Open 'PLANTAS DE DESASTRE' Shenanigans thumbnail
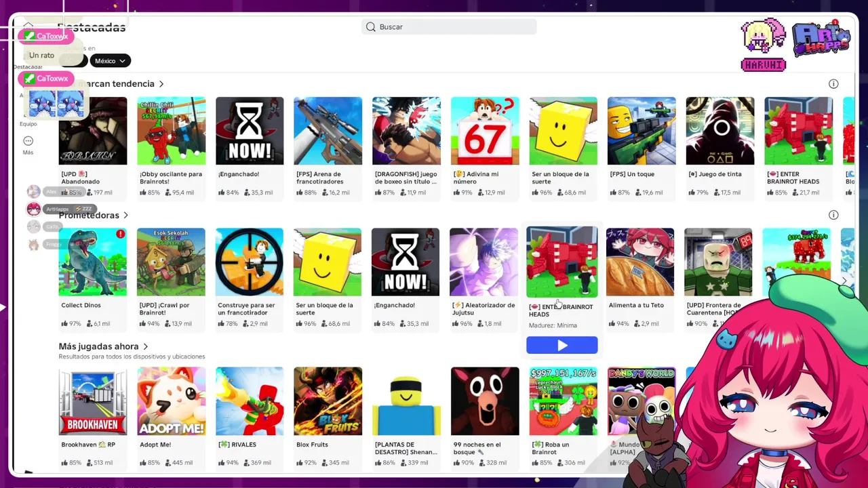Screen dimensions: 868x488 click(406, 401)
